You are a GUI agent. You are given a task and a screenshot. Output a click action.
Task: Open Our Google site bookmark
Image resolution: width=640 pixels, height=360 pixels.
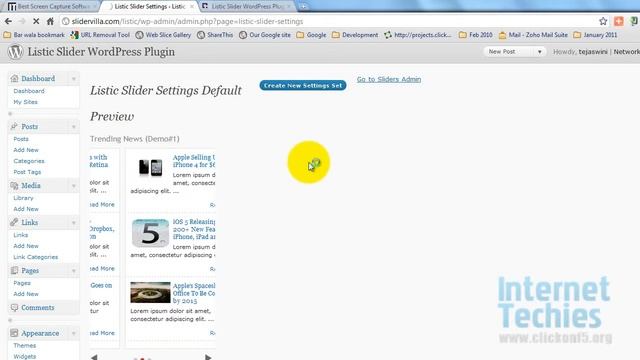(x=265, y=35)
